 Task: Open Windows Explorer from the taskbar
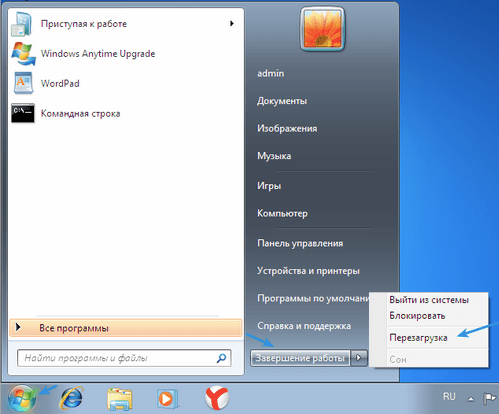120,399
